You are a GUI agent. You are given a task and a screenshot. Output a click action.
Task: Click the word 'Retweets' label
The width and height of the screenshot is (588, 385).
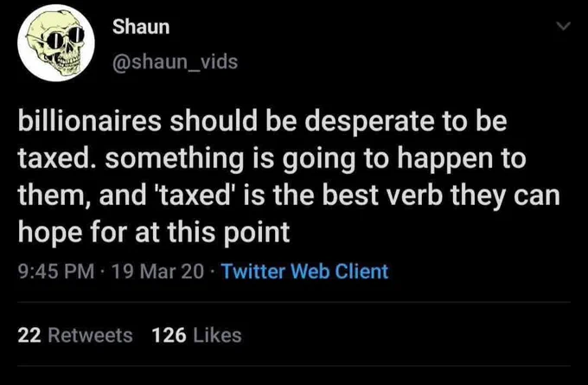(91, 335)
